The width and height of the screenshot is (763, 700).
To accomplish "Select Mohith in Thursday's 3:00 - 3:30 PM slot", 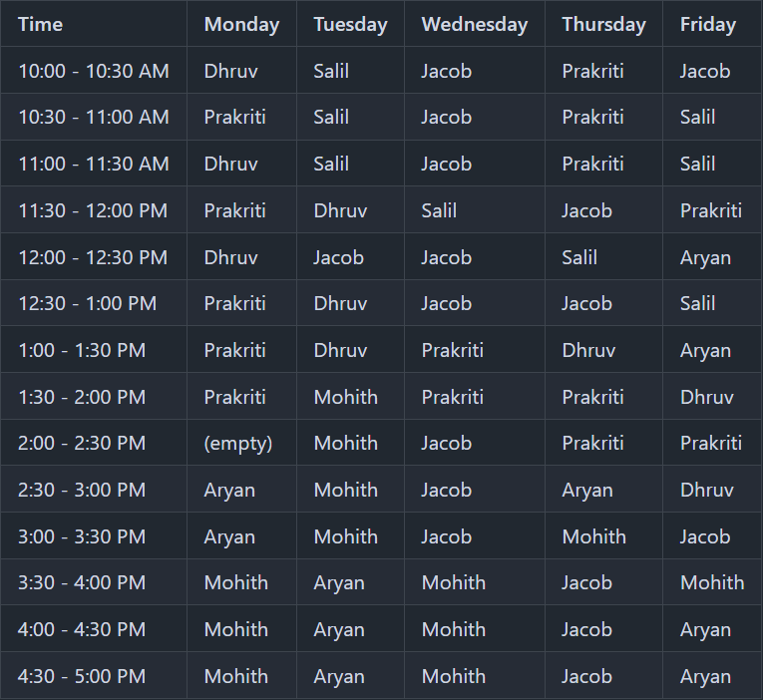I will coord(593,536).
